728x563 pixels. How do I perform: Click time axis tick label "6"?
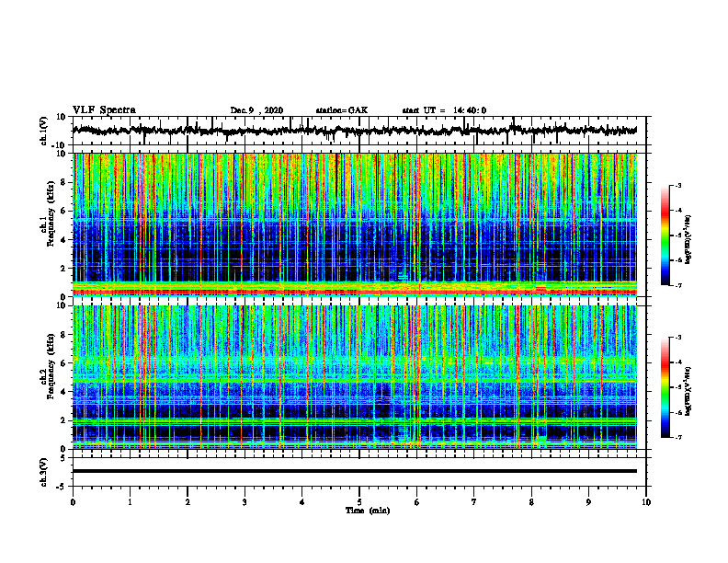pyautogui.click(x=417, y=502)
